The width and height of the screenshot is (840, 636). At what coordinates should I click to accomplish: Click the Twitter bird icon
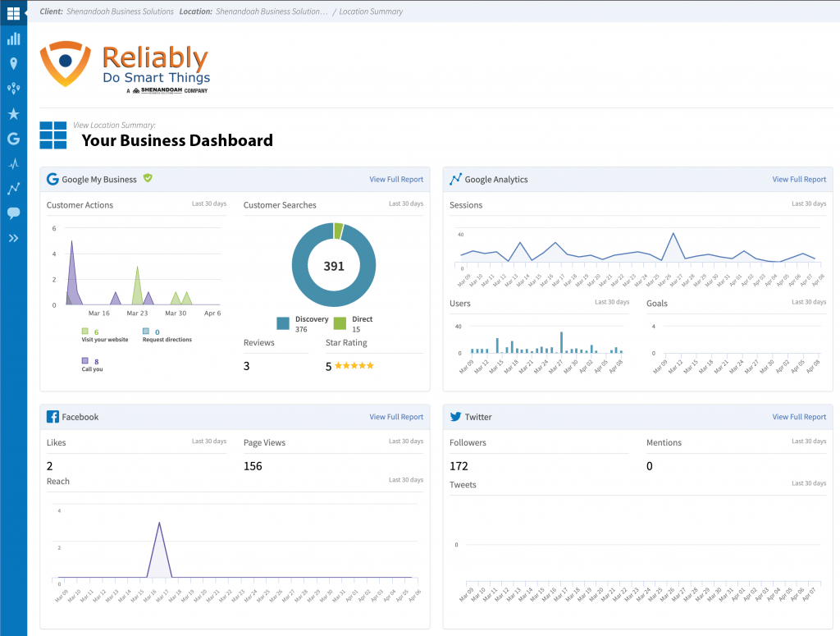pyautogui.click(x=455, y=416)
